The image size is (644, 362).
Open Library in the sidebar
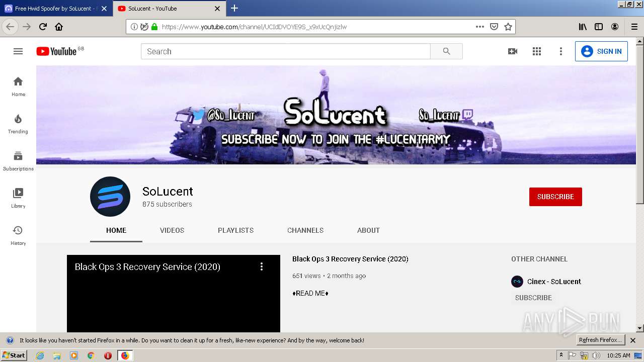[18, 199]
